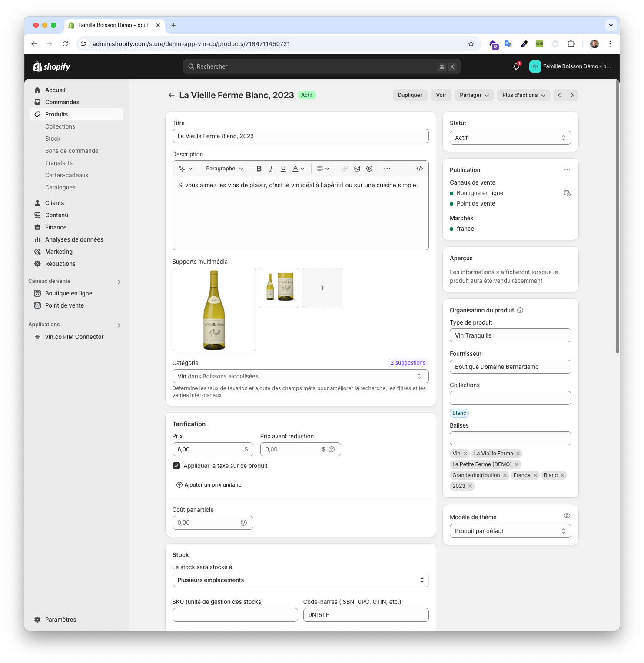Click the Blanc collection chip
644x663 pixels.
point(459,413)
